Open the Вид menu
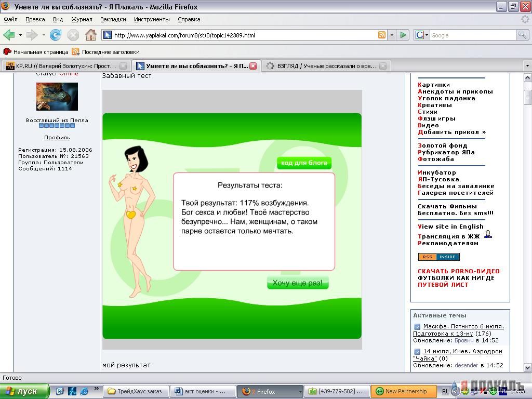This screenshot has height=399, width=532. (58, 19)
